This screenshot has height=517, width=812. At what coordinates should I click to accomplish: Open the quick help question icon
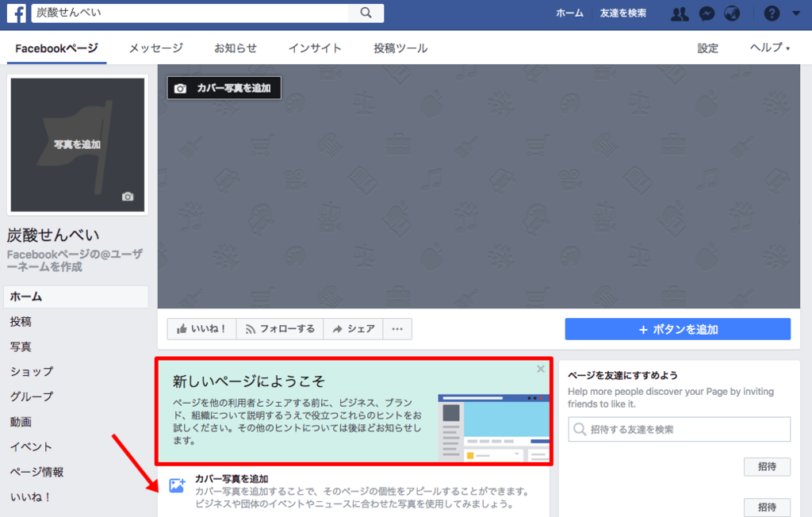click(772, 13)
